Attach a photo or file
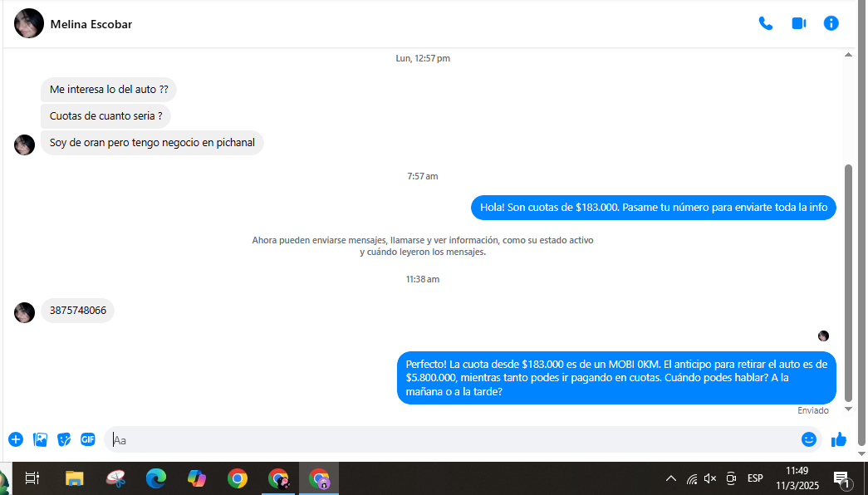The height and width of the screenshot is (495, 868). (x=40, y=439)
